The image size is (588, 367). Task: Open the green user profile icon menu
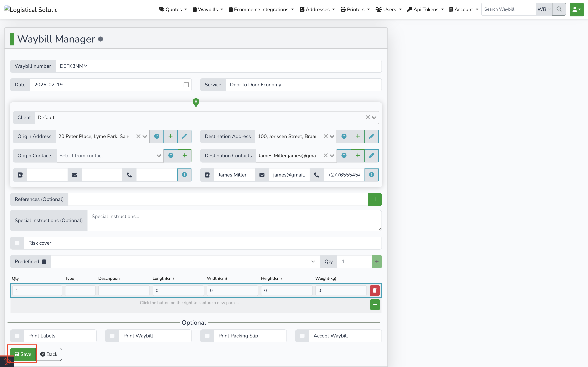(576, 9)
